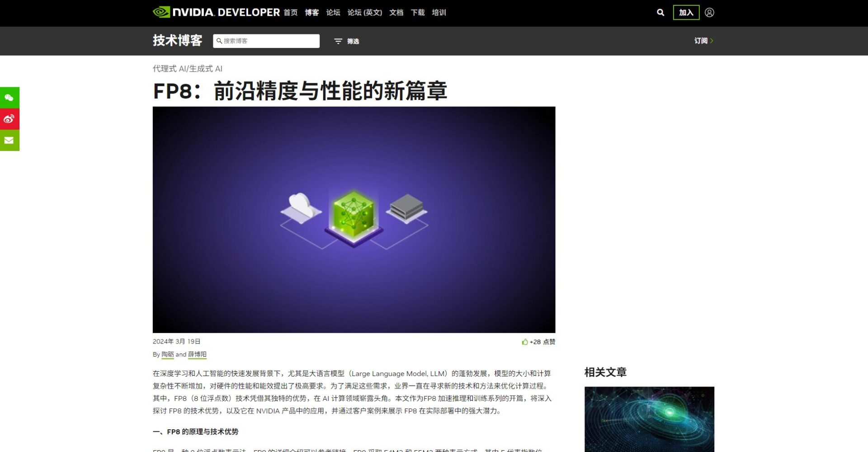Open the 文档 menu item
This screenshot has height=452, width=868.
[396, 12]
